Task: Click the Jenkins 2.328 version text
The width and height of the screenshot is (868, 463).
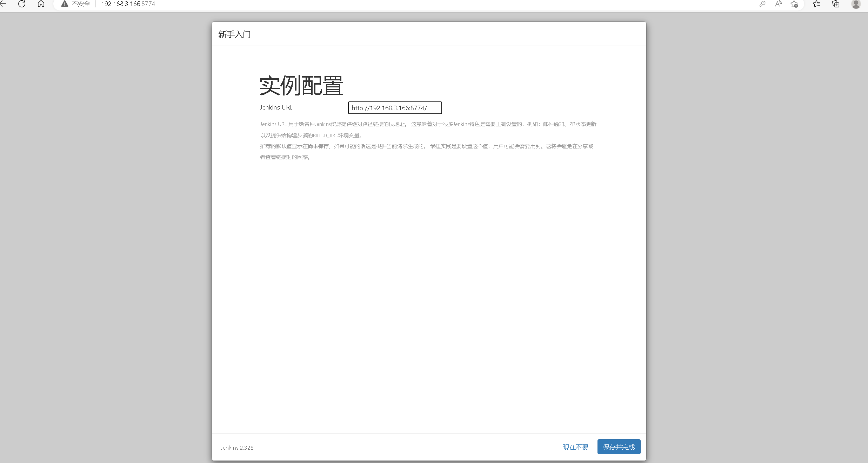Action: (237, 448)
